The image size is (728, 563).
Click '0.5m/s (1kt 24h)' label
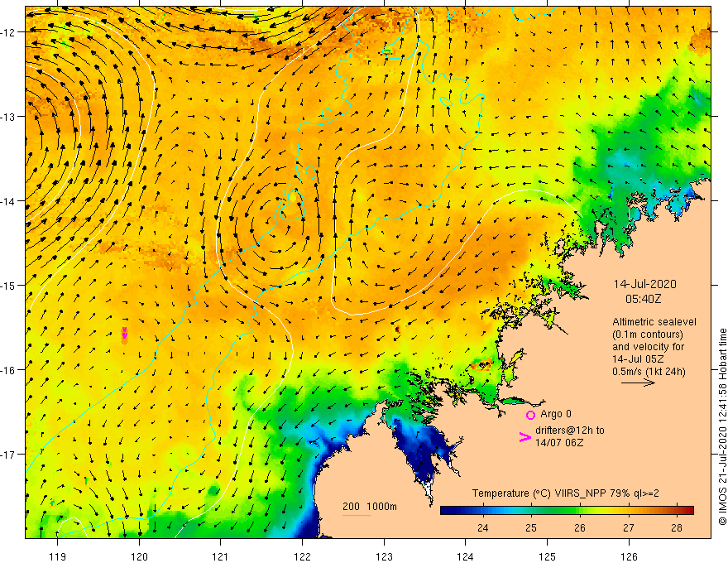[x=649, y=372]
